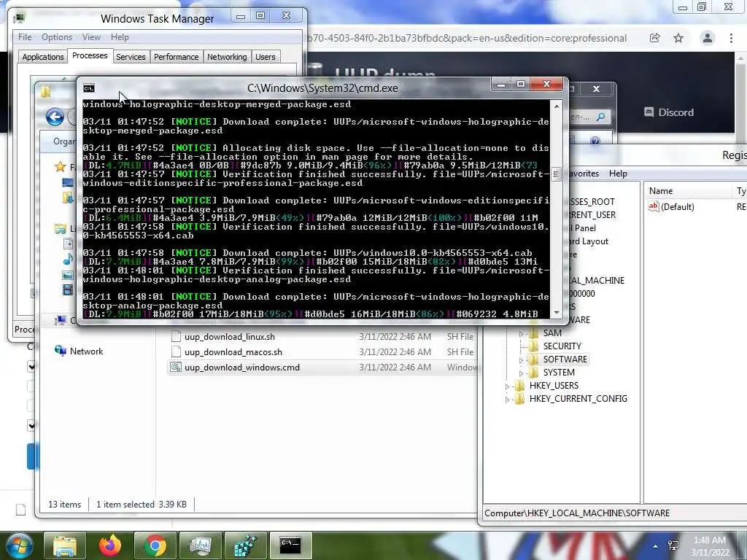747x560 pixels.
Task: Select the SYSTEM registry key
Action: tap(559, 373)
